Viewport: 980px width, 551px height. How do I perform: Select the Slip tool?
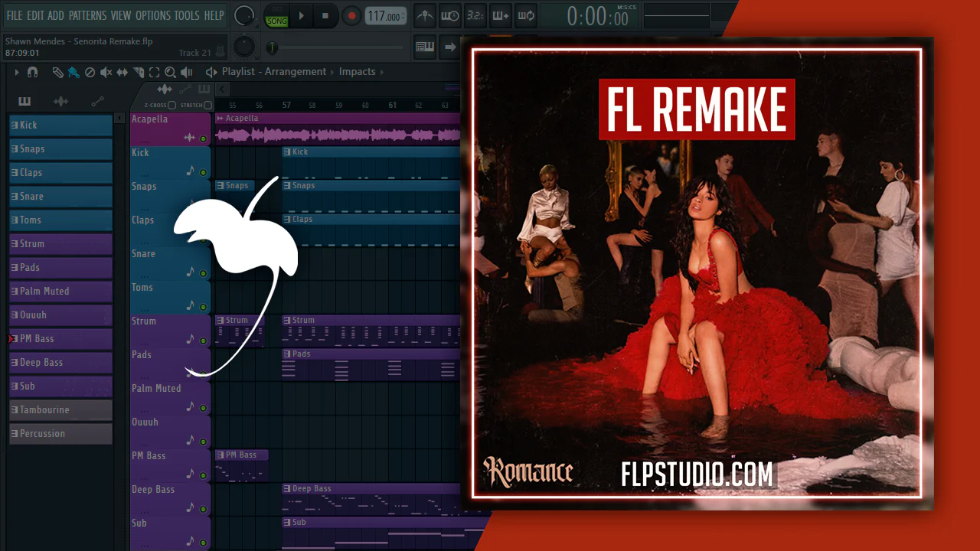pyautogui.click(x=122, y=72)
